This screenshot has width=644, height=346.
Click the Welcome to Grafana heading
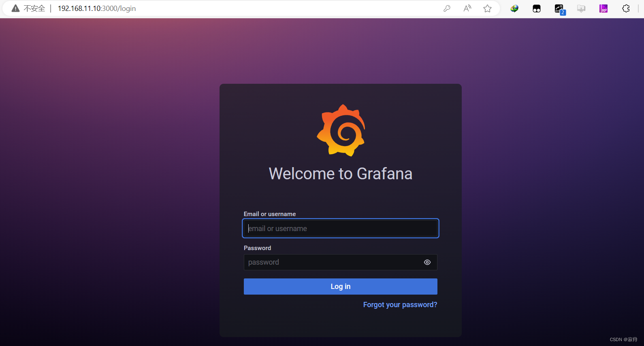tap(341, 174)
